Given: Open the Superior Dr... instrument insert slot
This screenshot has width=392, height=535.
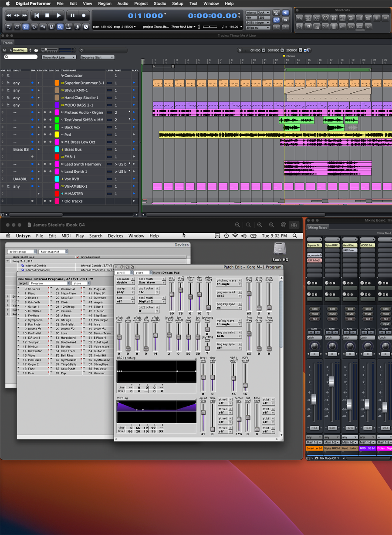Looking at the screenshot, I should 314,246.
